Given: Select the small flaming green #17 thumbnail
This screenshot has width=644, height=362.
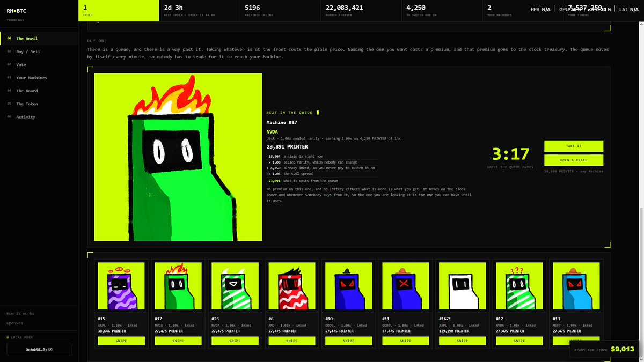Looking at the screenshot, I should pos(178,286).
